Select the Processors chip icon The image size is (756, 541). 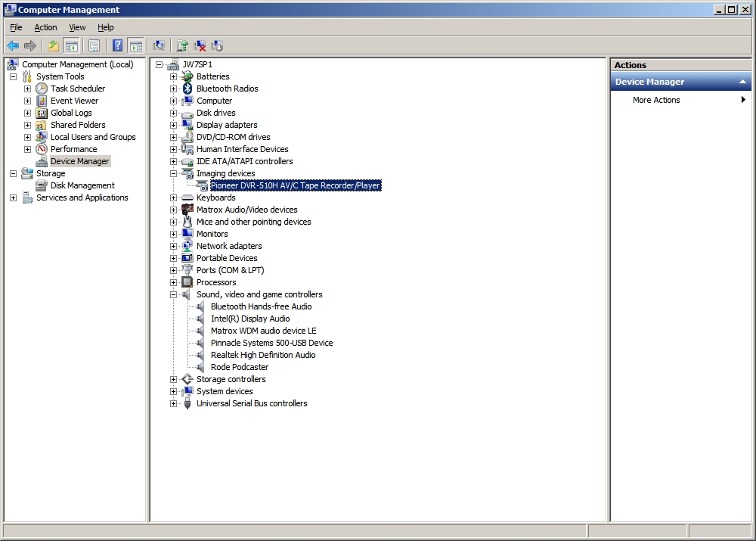(187, 282)
